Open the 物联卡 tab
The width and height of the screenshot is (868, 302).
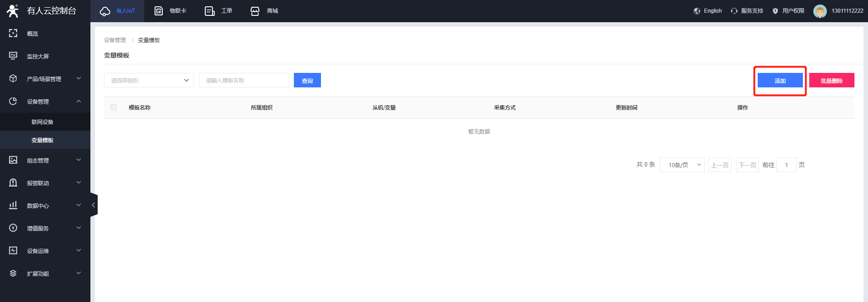[x=170, y=11]
